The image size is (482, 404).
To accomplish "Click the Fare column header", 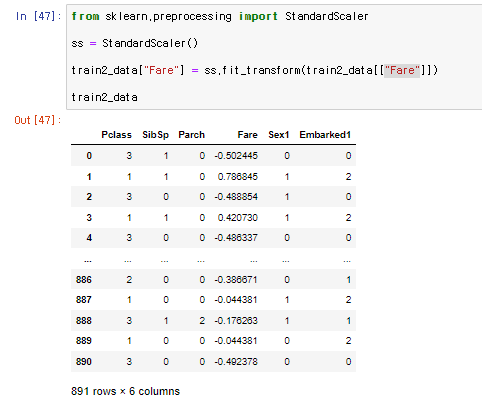I will click(247, 135).
